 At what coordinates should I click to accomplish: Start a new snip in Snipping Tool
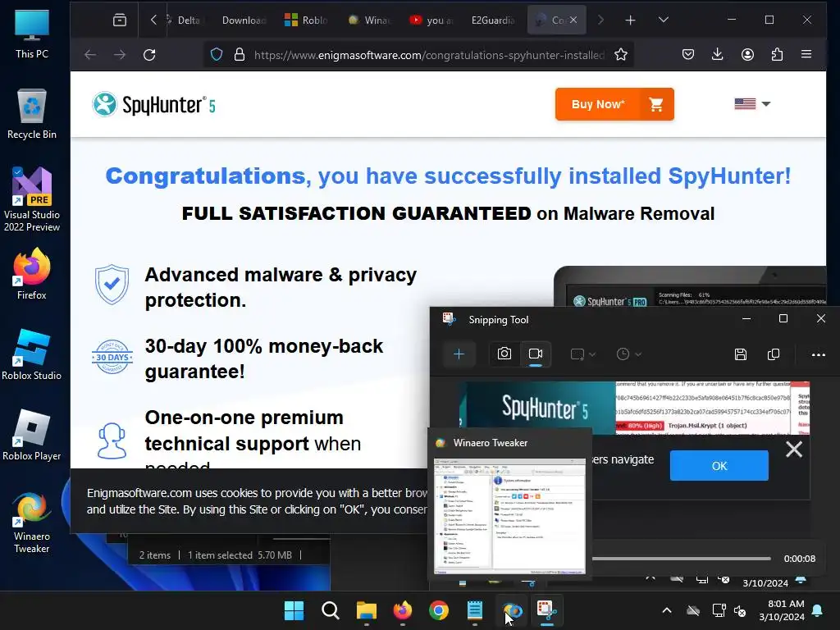tap(459, 354)
